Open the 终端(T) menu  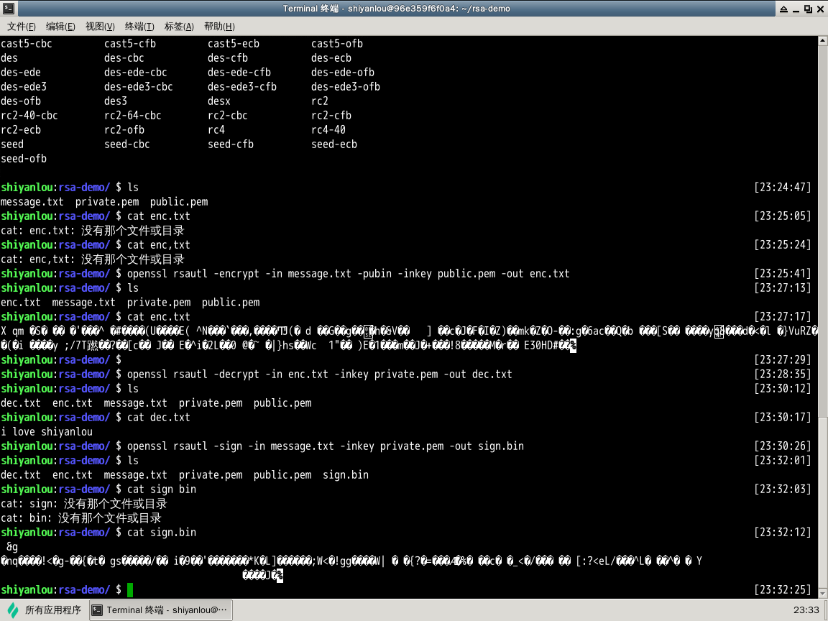[139, 27]
